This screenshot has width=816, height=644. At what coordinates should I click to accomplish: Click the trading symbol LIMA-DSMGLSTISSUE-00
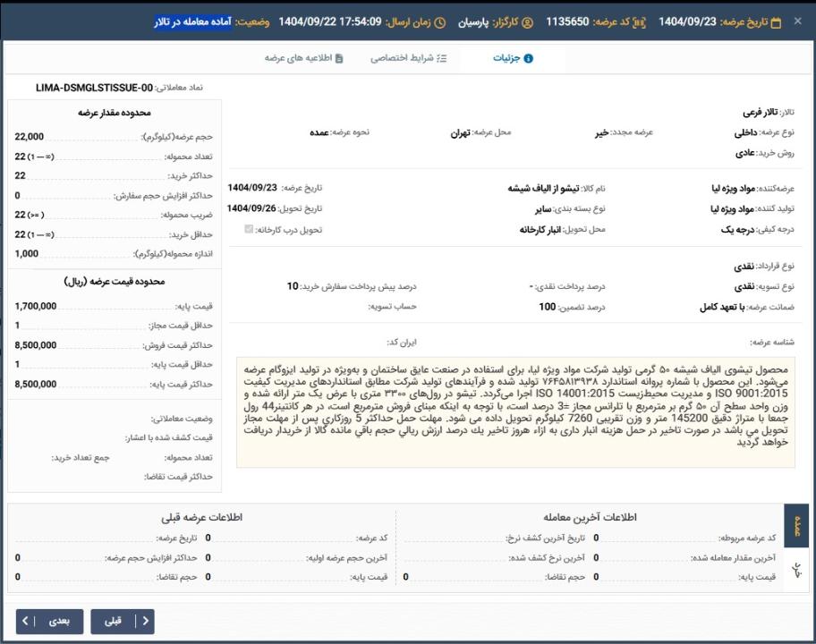pyautogui.click(x=94, y=88)
